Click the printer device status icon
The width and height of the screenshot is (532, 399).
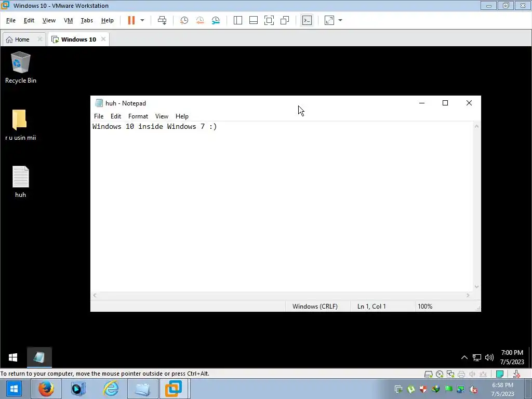point(461,374)
